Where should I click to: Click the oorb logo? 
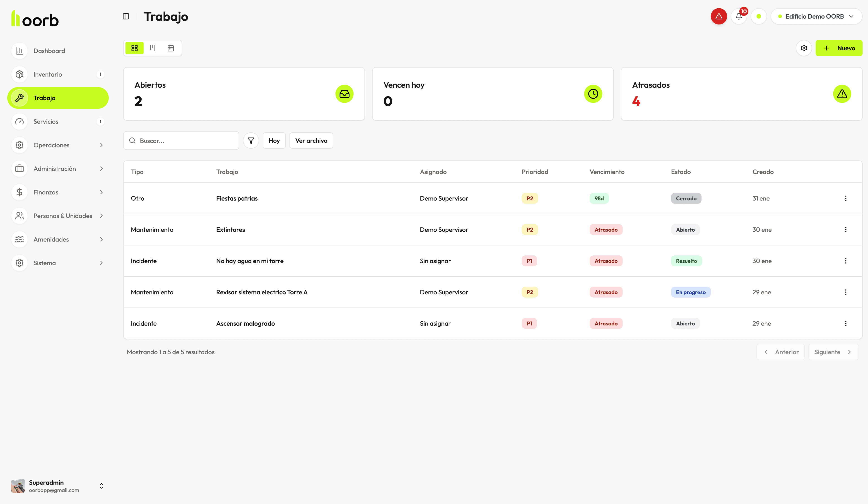(x=35, y=19)
